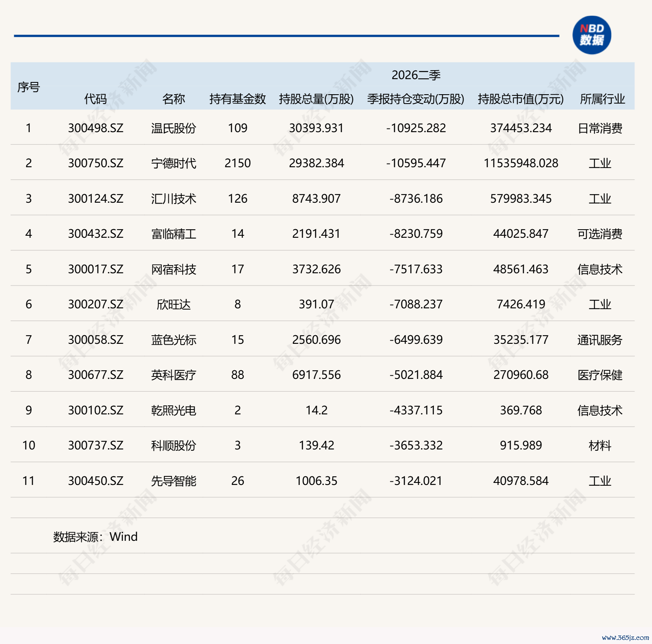Select the name cell 欣旺达

(174, 304)
